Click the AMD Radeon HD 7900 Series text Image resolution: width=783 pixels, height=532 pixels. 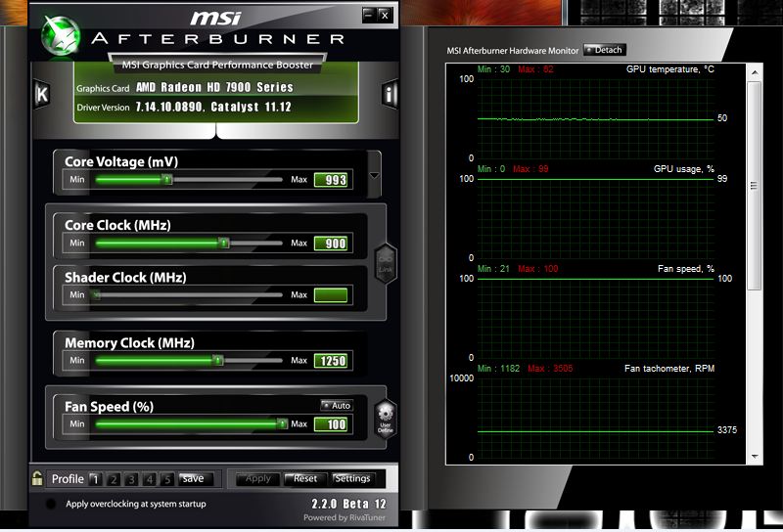point(214,87)
